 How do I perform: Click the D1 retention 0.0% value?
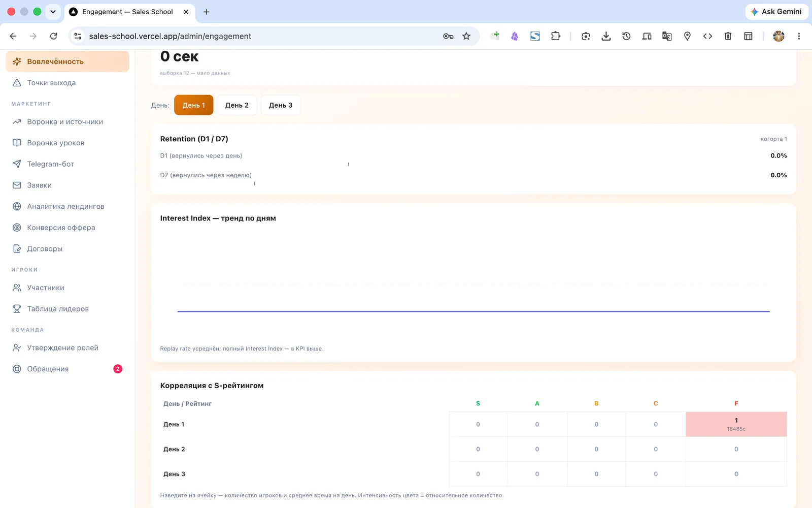[779, 155]
